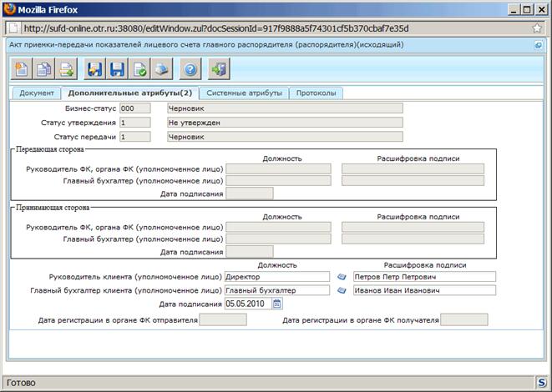The width and height of the screenshot is (552, 392).
Task: Run document check with green checkmark icon
Action: (139, 69)
